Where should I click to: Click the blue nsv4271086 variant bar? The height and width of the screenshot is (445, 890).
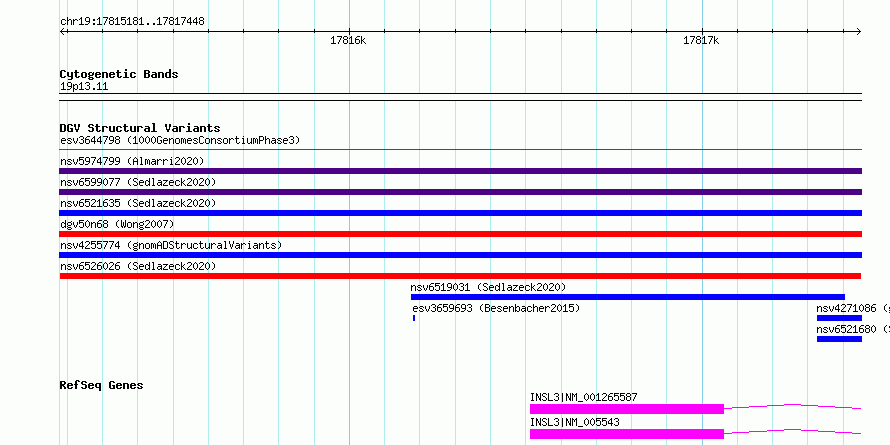[x=839, y=318]
